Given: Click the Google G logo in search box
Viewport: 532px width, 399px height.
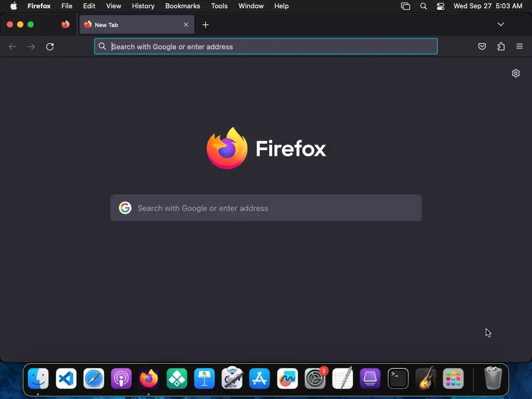Looking at the screenshot, I should [x=125, y=208].
